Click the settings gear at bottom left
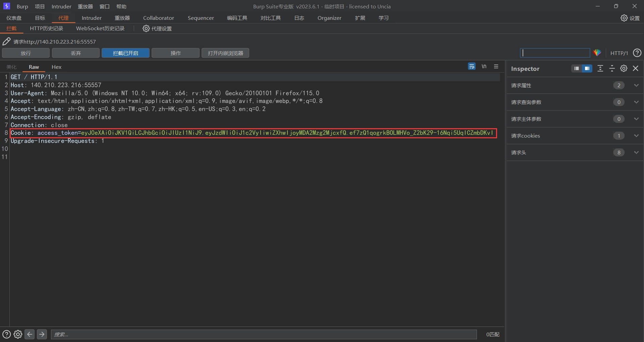This screenshot has height=342, width=644. coord(18,334)
